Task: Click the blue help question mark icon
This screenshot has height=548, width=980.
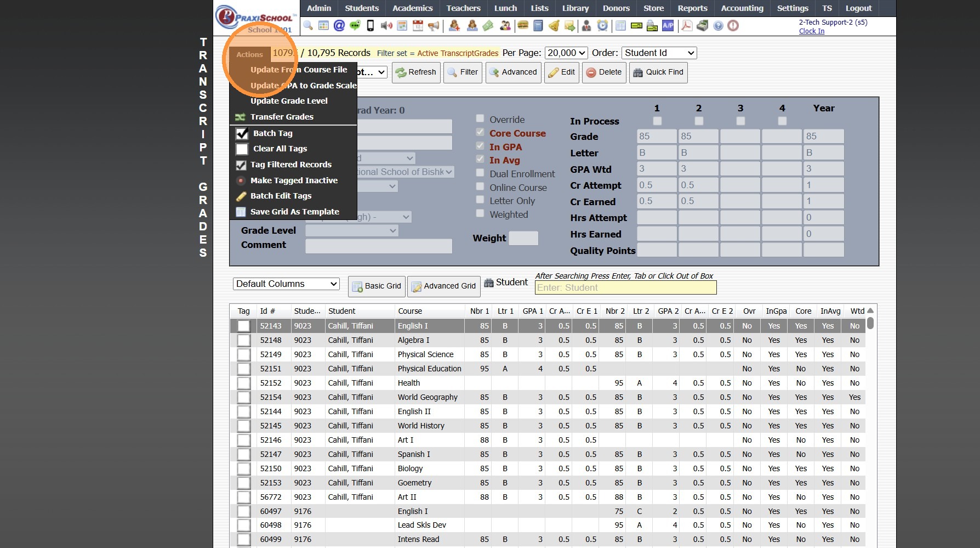Action: coord(718,26)
